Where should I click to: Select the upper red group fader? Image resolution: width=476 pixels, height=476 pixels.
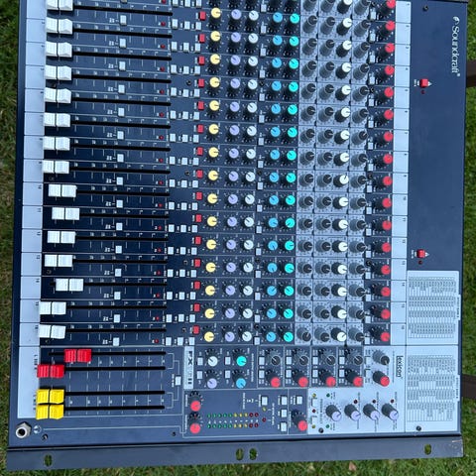click(78, 356)
